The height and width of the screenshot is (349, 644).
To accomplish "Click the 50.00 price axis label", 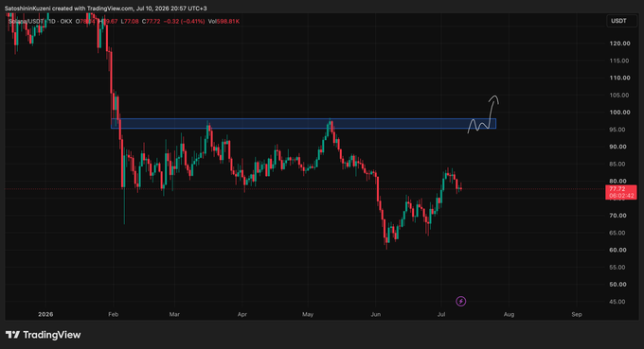I will 618,284.
